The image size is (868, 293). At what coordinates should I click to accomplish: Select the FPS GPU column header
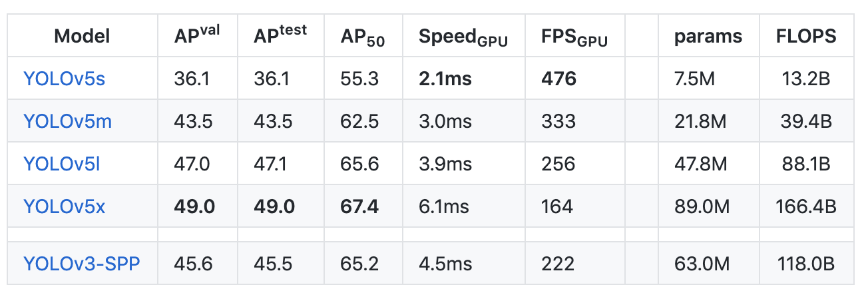[575, 38]
